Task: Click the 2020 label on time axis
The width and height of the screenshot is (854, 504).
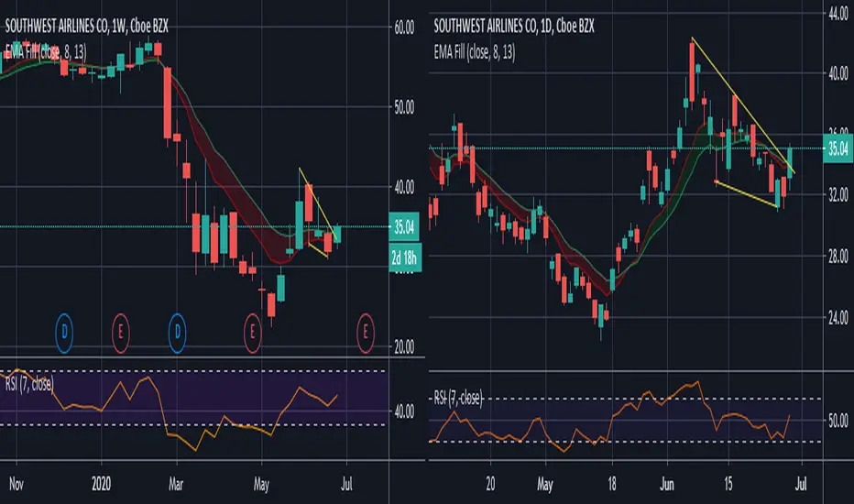Action: (x=102, y=484)
